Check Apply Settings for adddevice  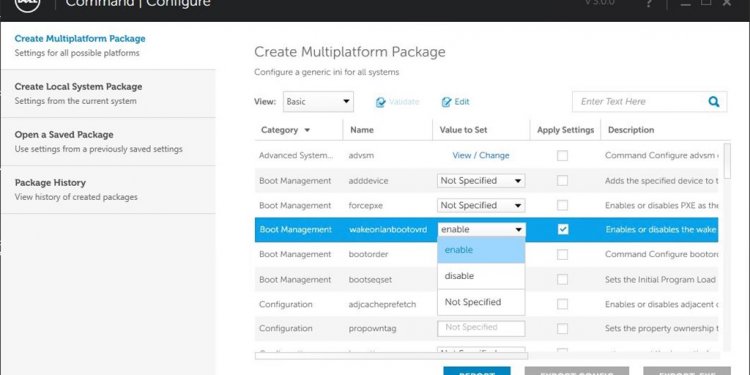(562, 180)
